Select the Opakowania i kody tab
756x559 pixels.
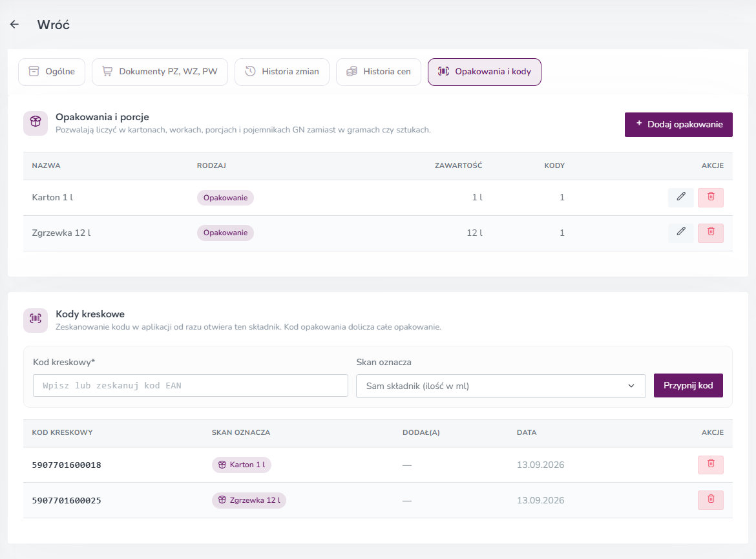click(x=485, y=72)
